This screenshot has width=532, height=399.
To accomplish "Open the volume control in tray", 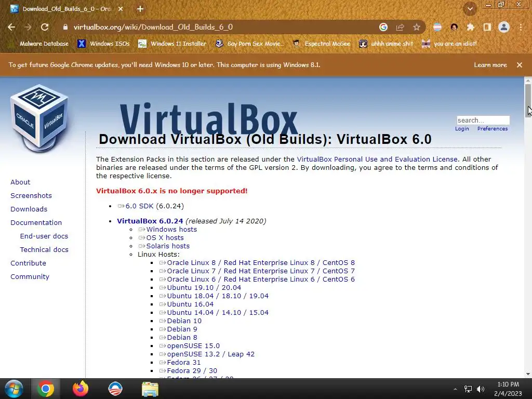I will [x=481, y=389].
